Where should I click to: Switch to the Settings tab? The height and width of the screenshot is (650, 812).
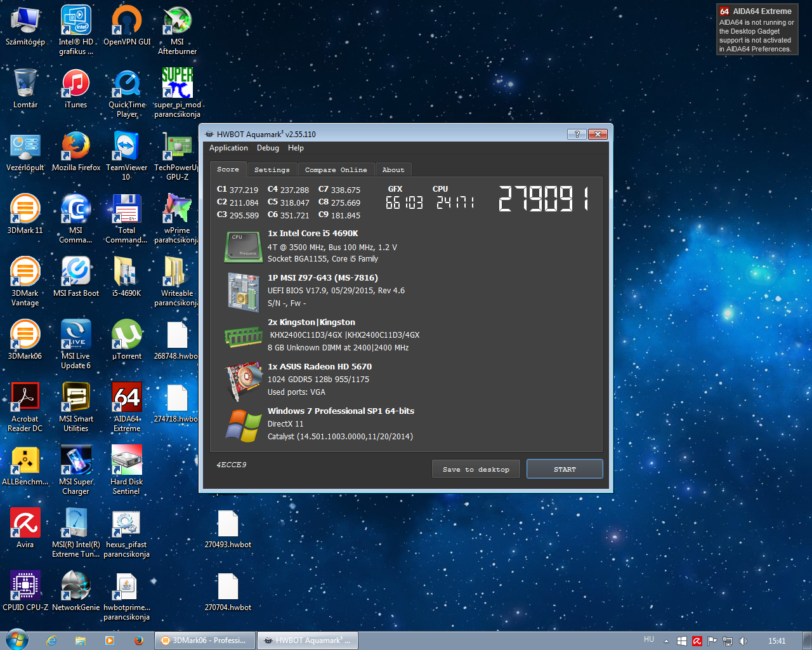tap(272, 170)
